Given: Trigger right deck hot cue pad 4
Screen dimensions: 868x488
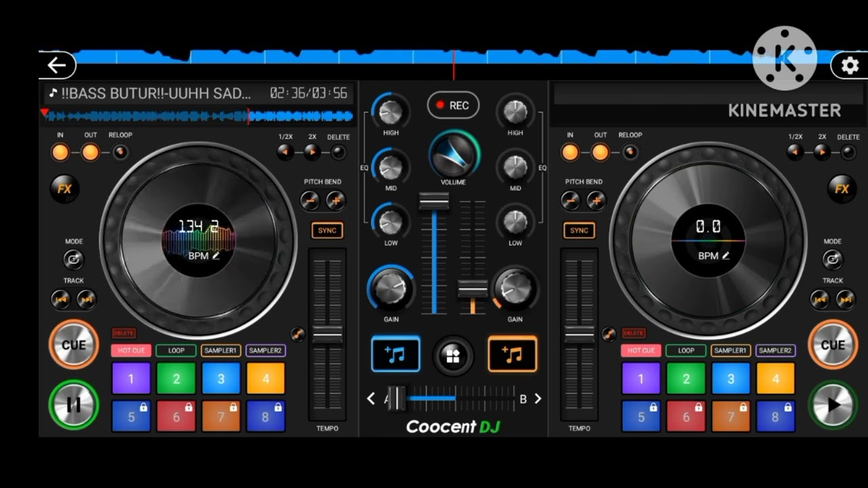Looking at the screenshot, I should coord(775,379).
